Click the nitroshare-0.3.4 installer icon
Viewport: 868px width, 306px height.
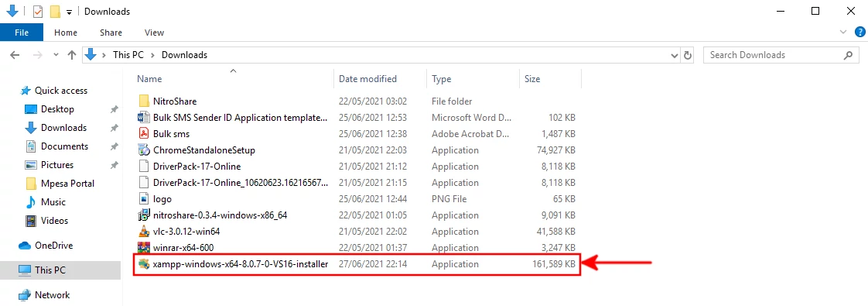144,215
